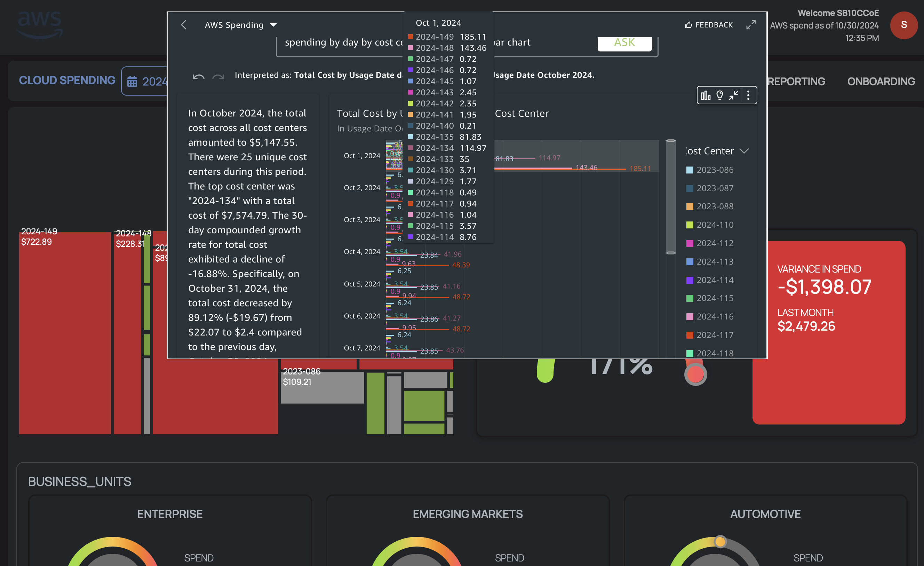Open the AUTOMOTIVE business unit card
Image resolution: width=924 pixels, height=566 pixels.
click(765, 531)
